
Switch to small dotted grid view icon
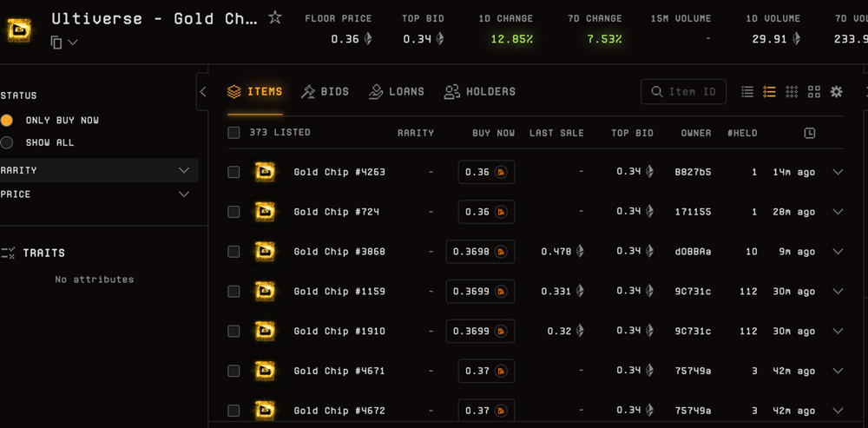click(792, 92)
